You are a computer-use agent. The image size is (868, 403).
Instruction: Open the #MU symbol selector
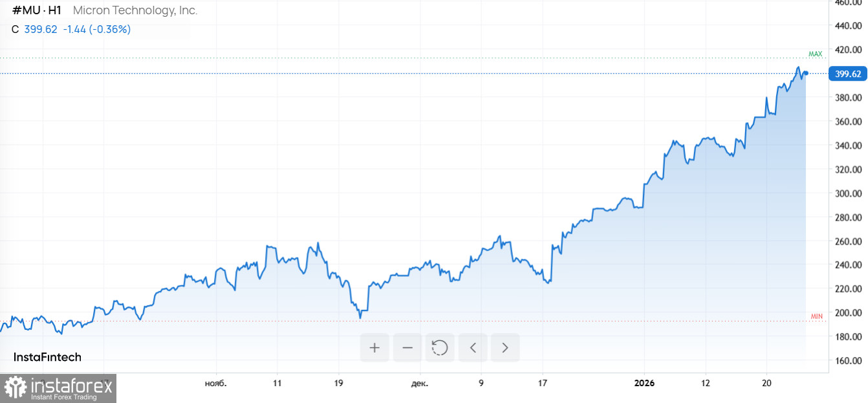click(27, 10)
